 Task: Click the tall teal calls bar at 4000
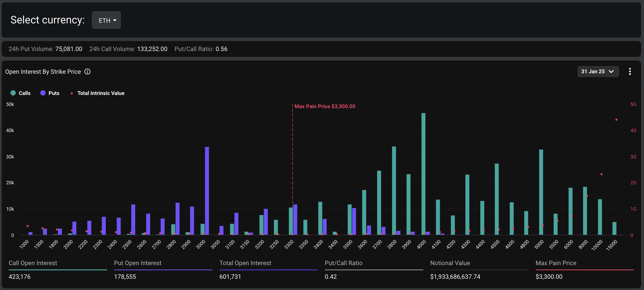coord(423,175)
